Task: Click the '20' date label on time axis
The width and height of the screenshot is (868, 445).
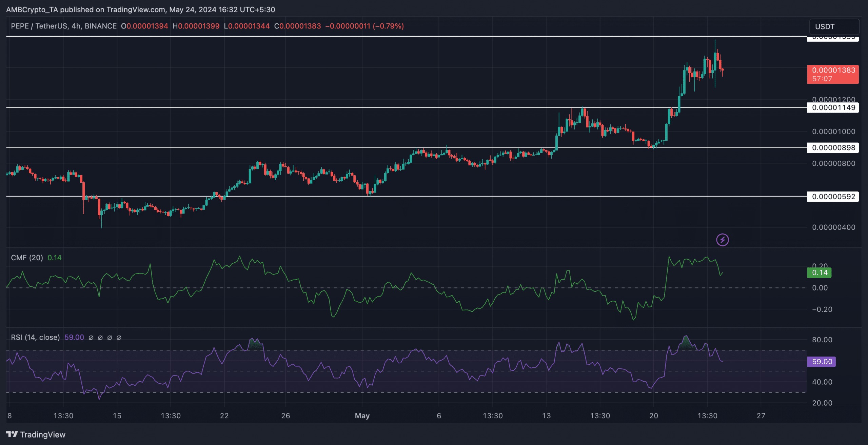Action: [x=654, y=416]
